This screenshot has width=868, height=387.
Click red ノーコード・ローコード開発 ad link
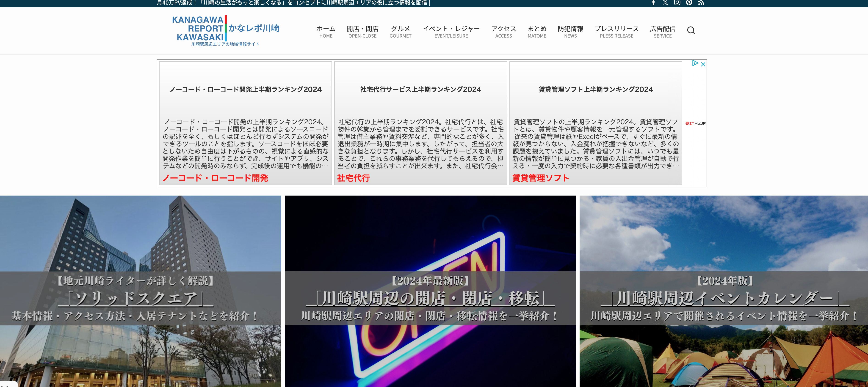click(215, 178)
